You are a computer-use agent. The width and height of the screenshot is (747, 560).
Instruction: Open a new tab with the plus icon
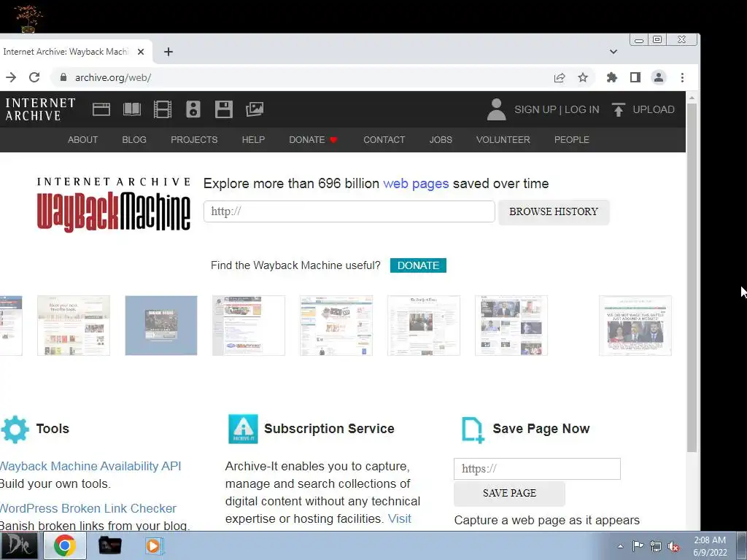tap(169, 52)
